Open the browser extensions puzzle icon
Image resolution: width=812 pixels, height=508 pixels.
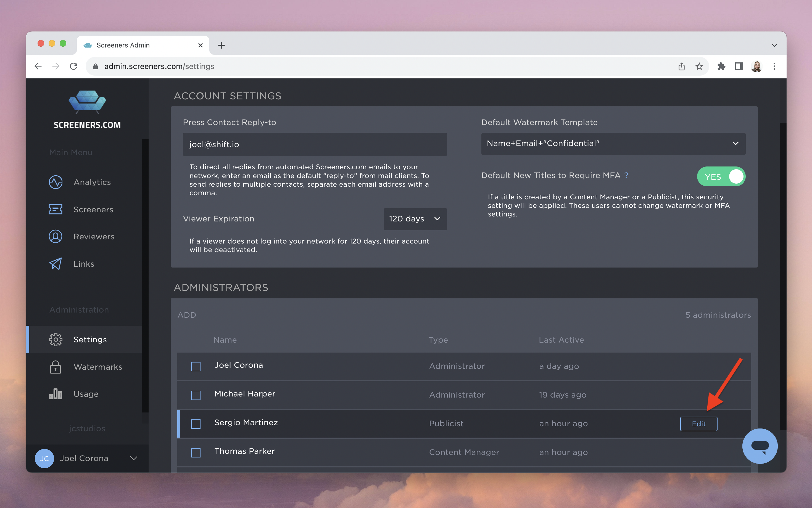tap(721, 66)
